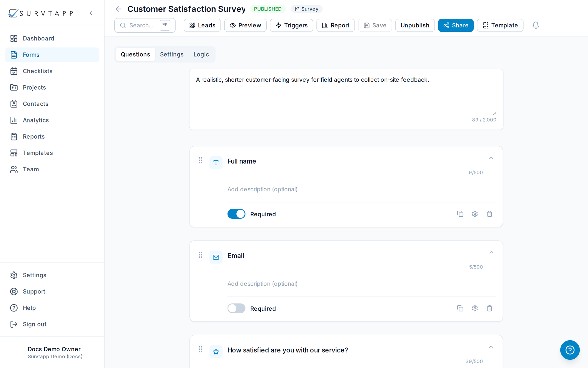The height and width of the screenshot is (368, 588).
Task: Go to Reports in the sidebar
Action: point(52,137)
